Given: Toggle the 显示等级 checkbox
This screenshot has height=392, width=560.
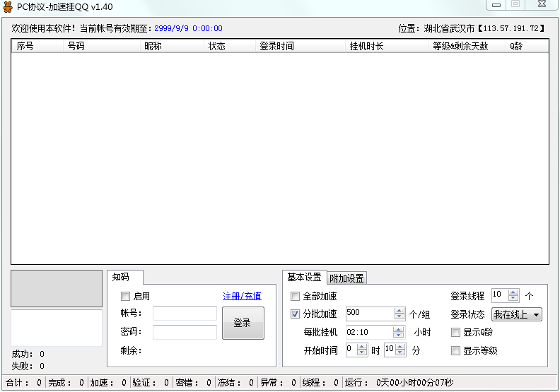Looking at the screenshot, I should click(456, 350).
